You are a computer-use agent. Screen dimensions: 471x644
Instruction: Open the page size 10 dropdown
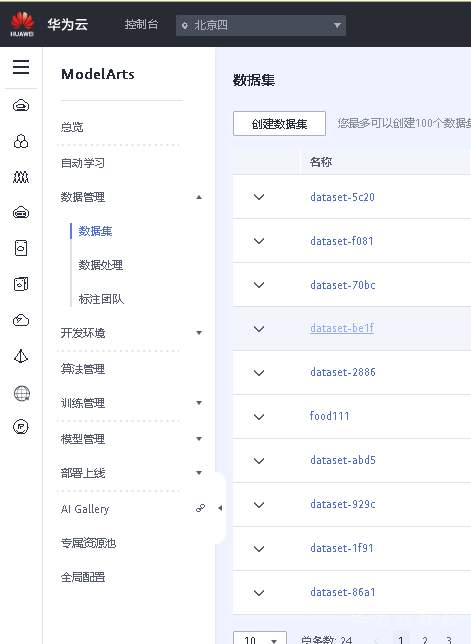[x=260, y=639]
